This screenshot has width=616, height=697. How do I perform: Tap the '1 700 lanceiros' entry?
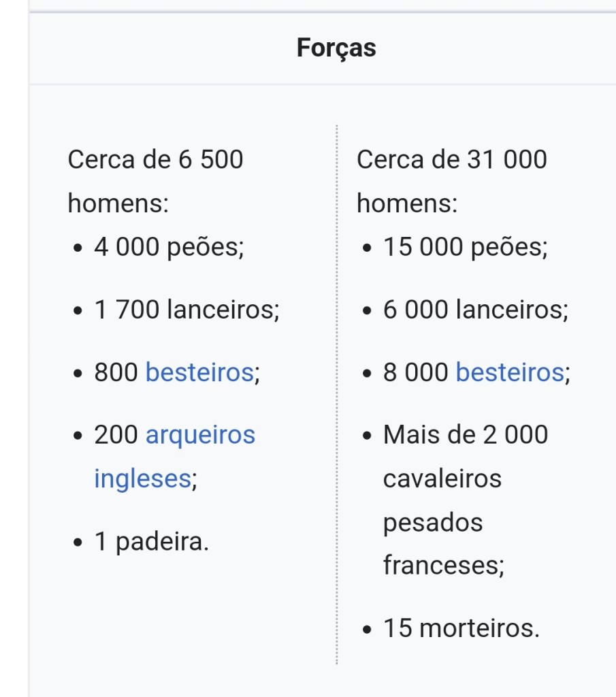(187, 310)
